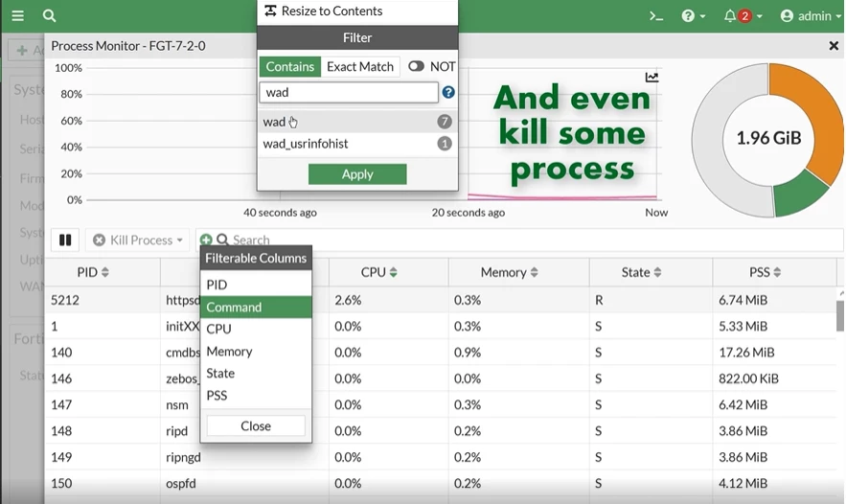Click the top bar search magnifier icon

pyautogui.click(x=49, y=15)
